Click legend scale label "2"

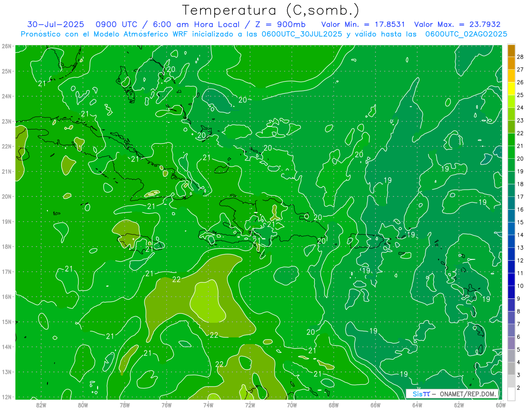point(519,388)
